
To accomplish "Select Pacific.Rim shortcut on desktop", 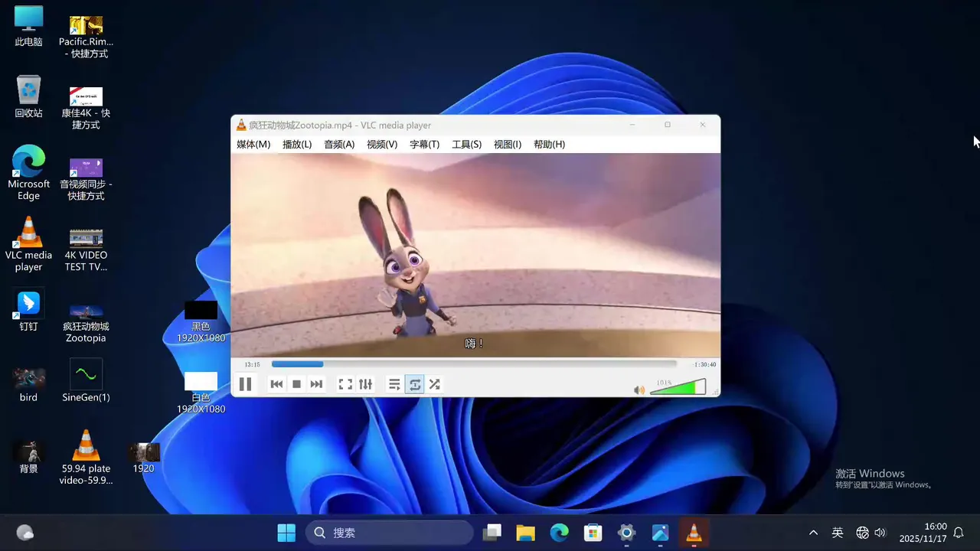I will 86,37.
